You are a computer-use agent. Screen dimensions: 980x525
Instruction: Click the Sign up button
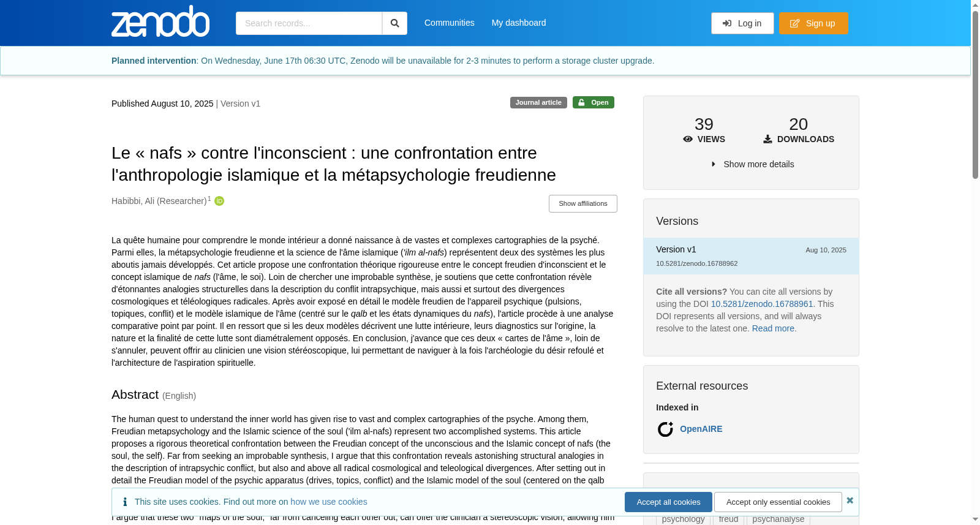[x=813, y=23]
